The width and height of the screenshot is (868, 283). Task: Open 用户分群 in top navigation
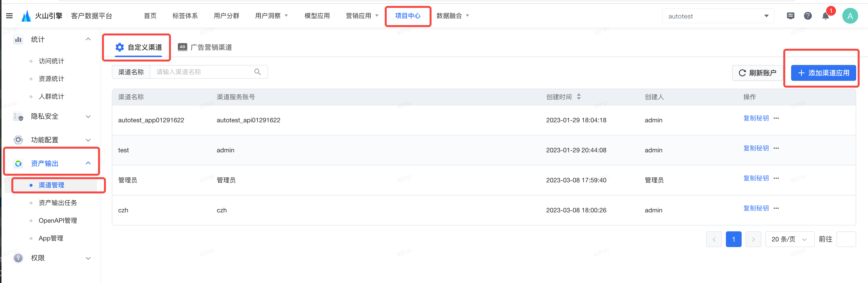pyautogui.click(x=226, y=16)
